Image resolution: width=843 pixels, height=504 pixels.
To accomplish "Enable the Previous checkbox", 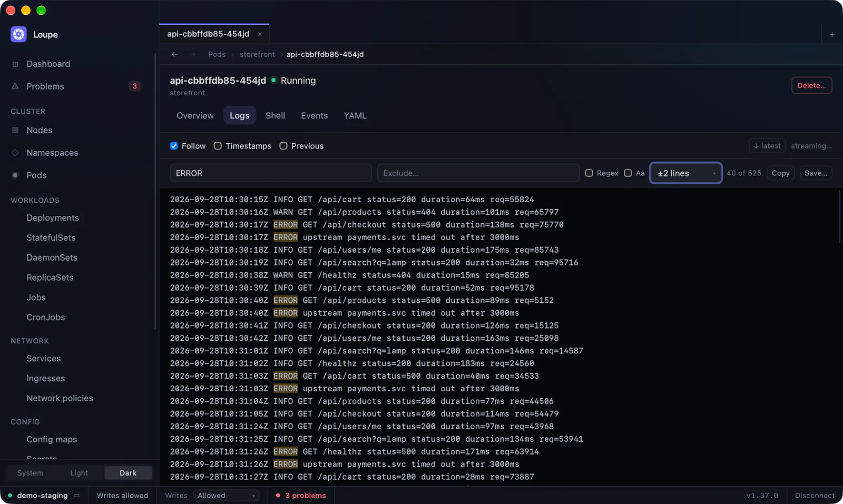I will (283, 146).
